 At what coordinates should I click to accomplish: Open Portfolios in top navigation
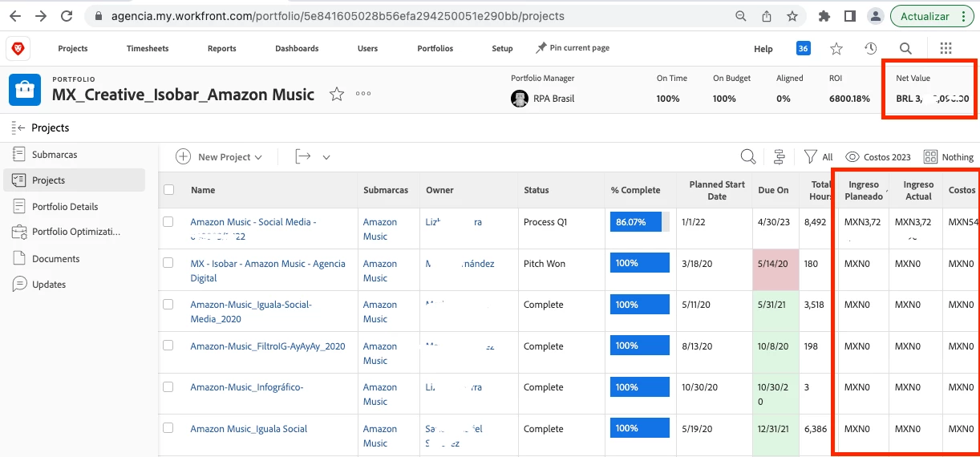pos(435,49)
